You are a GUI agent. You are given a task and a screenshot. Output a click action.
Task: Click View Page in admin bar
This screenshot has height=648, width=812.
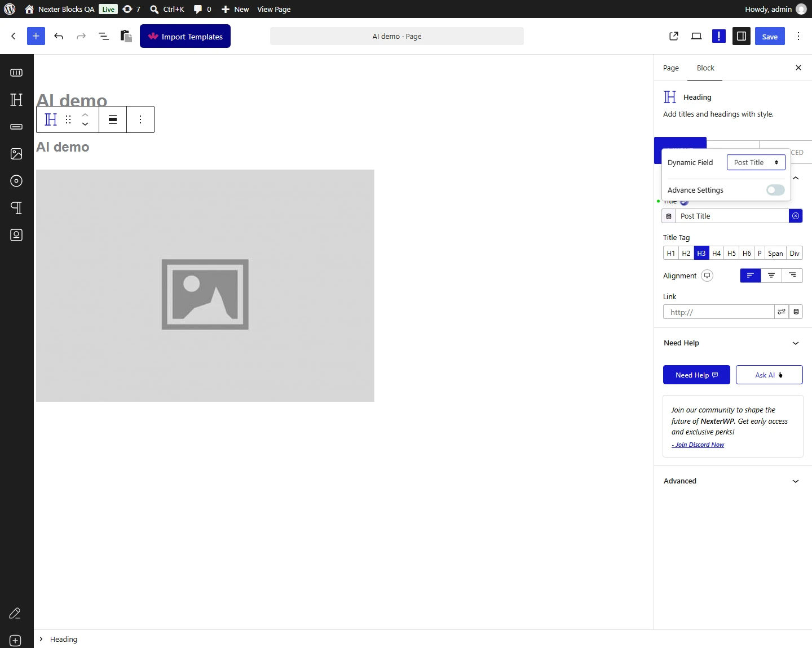point(274,9)
